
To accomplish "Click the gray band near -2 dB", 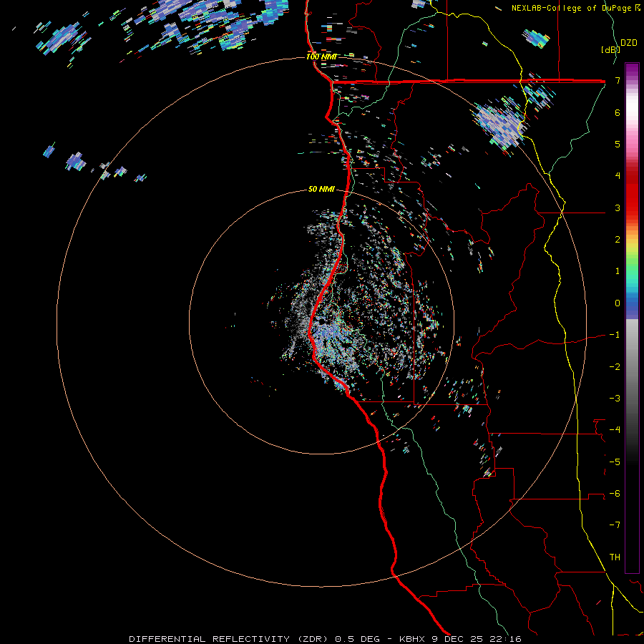I will [x=632, y=367].
